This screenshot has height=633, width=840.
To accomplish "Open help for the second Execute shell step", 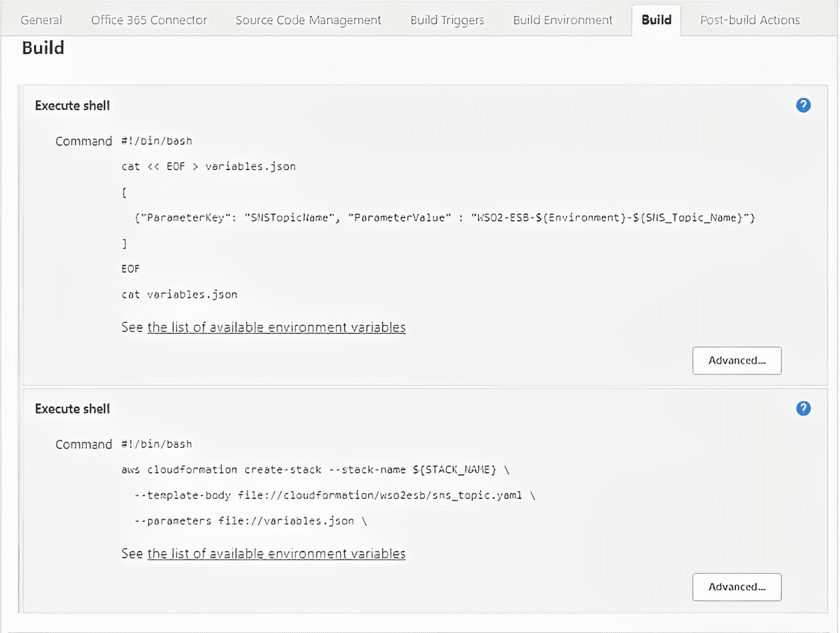I will click(x=803, y=408).
